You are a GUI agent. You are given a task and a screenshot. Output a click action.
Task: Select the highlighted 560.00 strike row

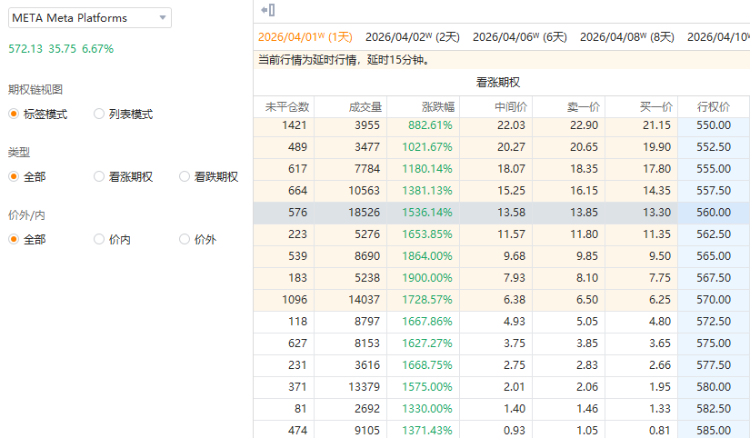pyautogui.click(x=500, y=212)
